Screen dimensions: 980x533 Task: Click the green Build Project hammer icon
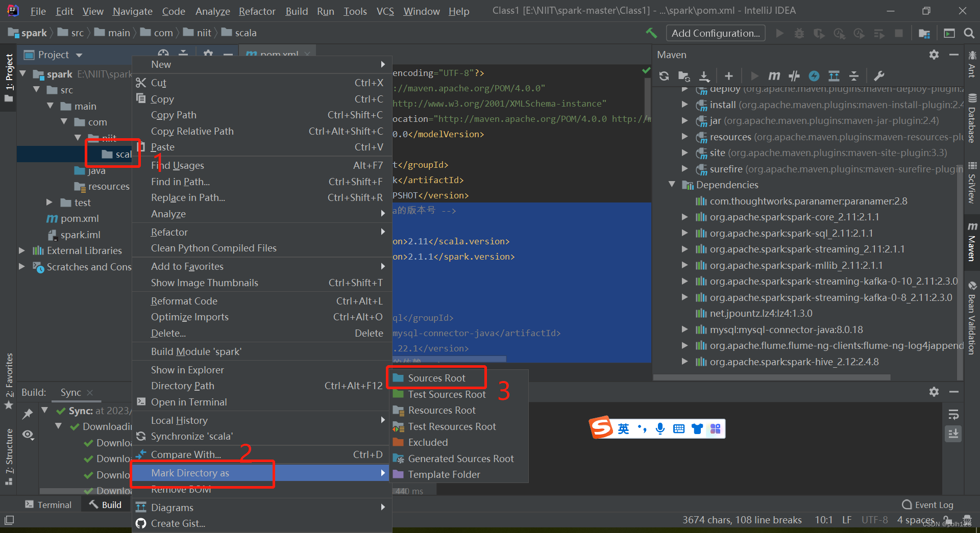tap(651, 33)
